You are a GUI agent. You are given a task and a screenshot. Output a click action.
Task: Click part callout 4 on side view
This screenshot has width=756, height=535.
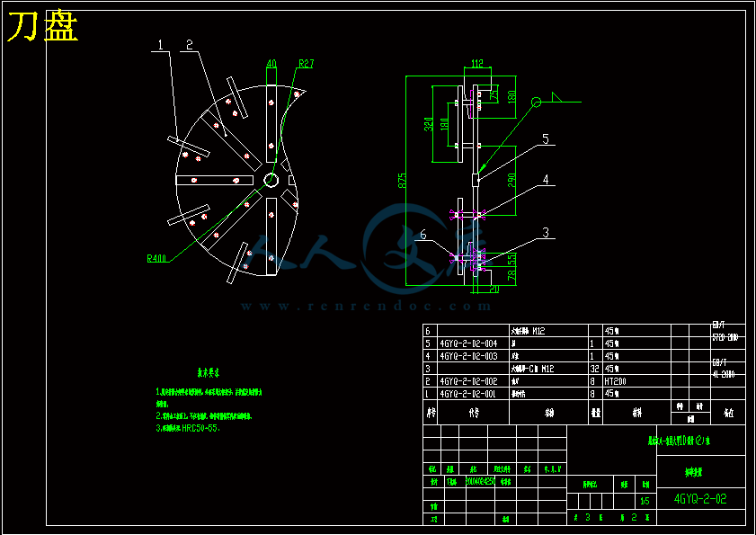click(x=546, y=180)
